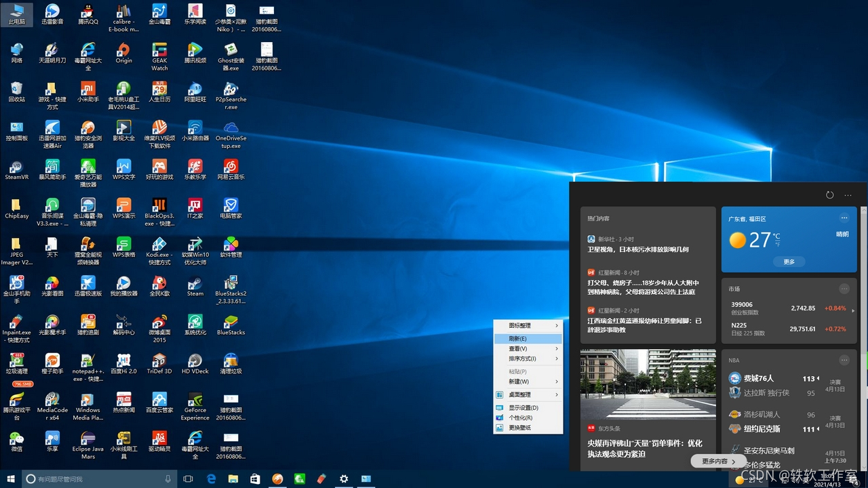This screenshot has width=868, height=488.
Task: Expand 排序方式(I) submenu in context menu
Action: 528,359
